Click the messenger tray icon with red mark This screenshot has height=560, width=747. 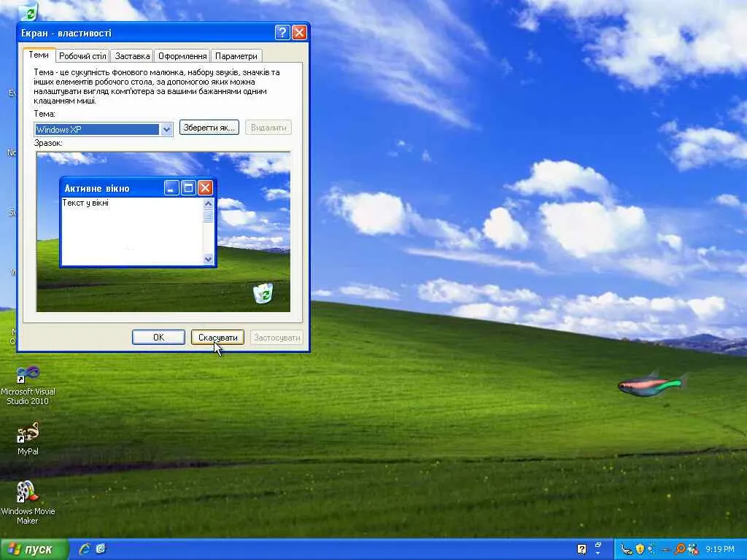(x=693, y=549)
